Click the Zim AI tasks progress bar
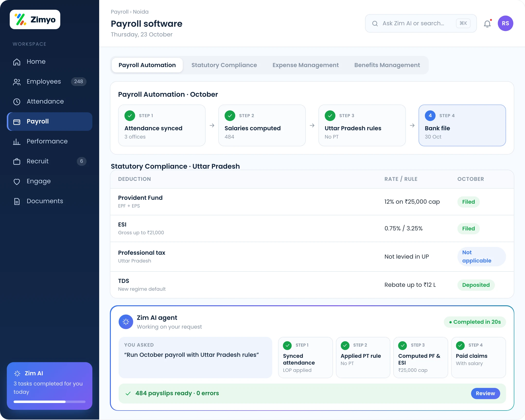 click(x=49, y=402)
